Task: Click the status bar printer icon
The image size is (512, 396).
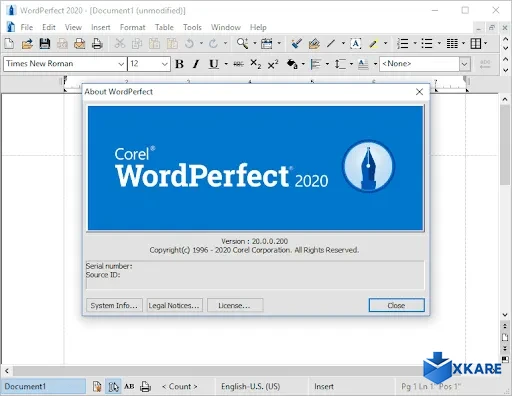Action: (145, 387)
